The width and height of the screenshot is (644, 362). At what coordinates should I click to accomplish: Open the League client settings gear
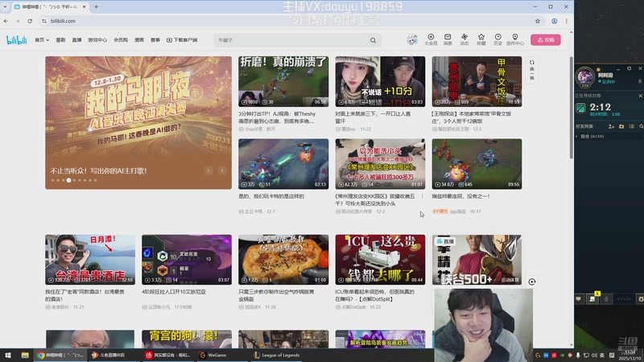point(629,68)
